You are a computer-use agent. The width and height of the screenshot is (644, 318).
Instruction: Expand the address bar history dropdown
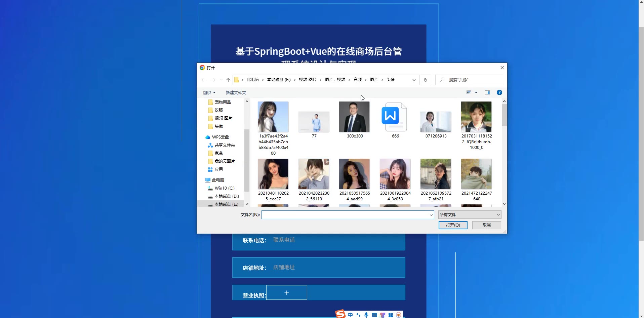pyautogui.click(x=414, y=80)
